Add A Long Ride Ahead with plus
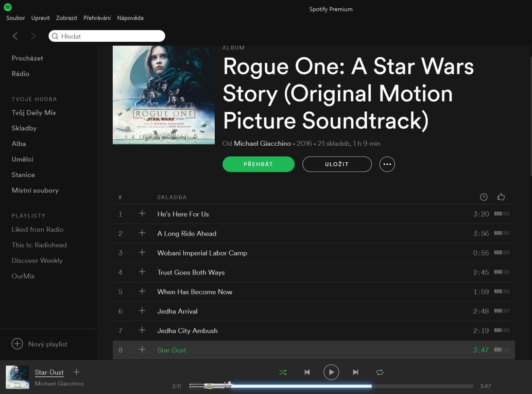 (x=142, y=233)
